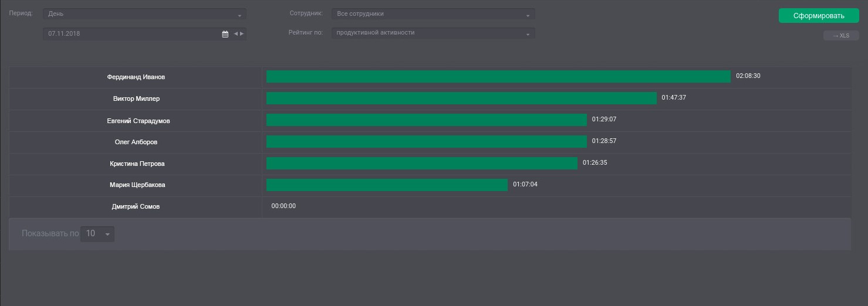Click the date field 07.11.2018
The image size is (868, 306).
click(x=131, y=34)
